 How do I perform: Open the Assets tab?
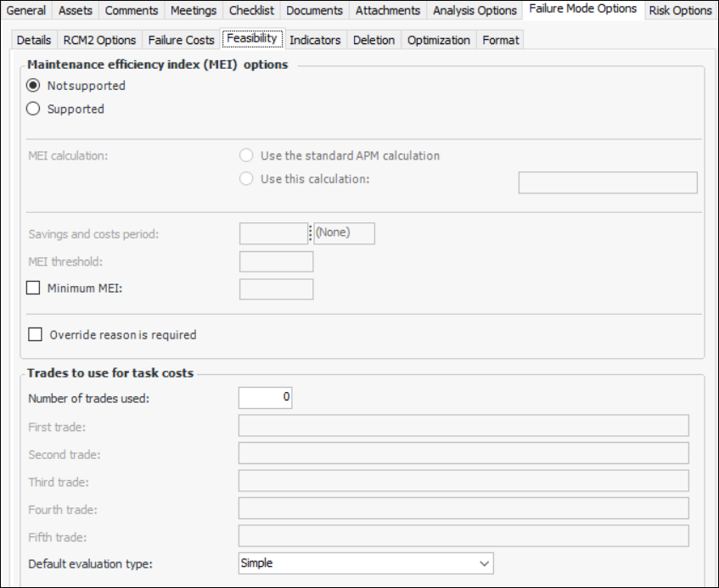tap(76, 10)
